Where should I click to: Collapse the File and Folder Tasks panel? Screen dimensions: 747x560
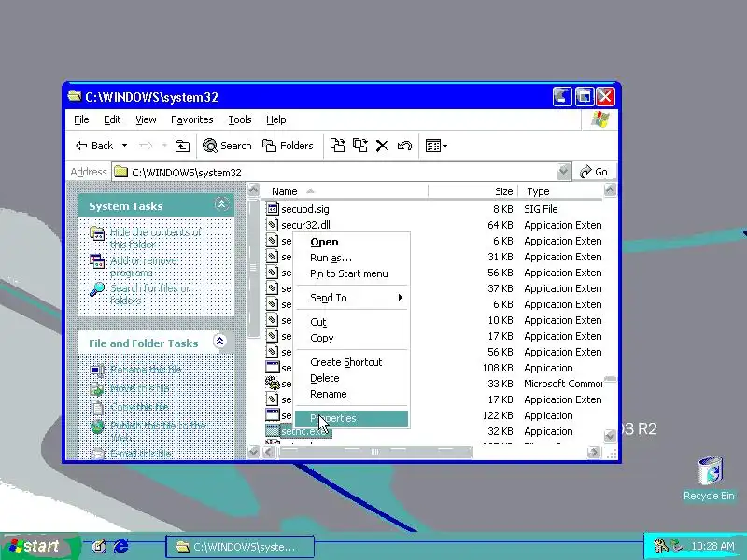point(219,342)
